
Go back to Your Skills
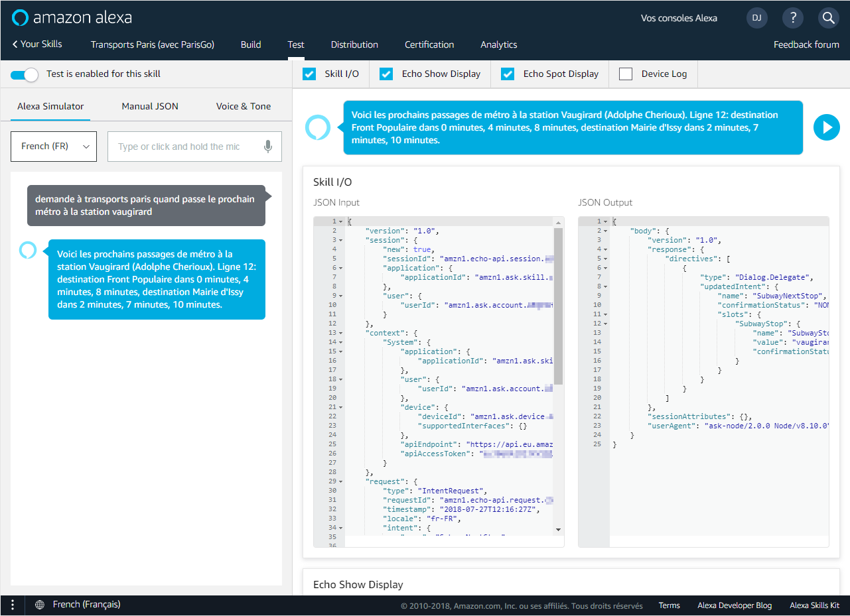(x=38, y=44)
